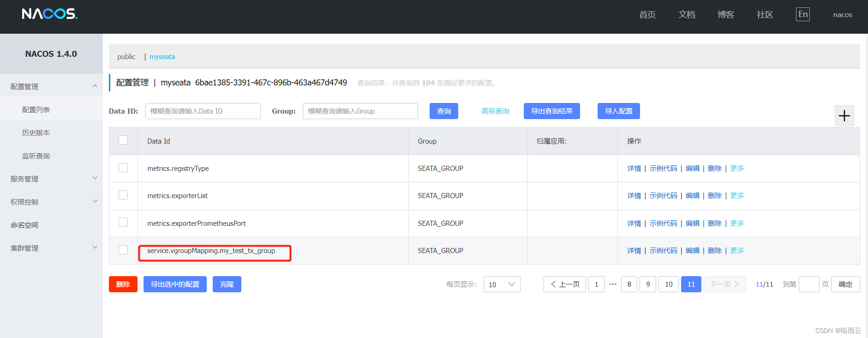Focus the Group search field
This screenshot has height=338, width=868.
click(360, 111)
